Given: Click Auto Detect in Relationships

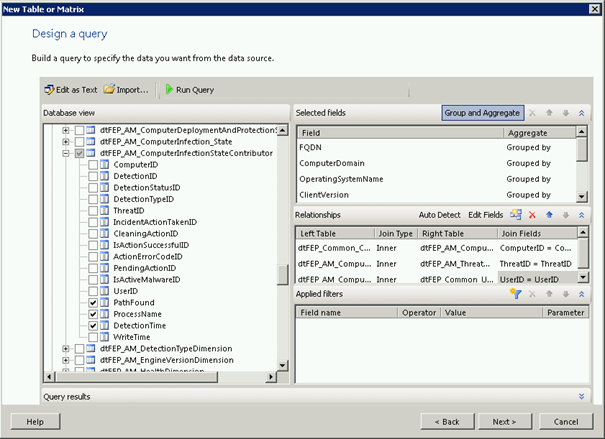Looking at the screenshot, I should pyautogui.click(x=440, y=215).
